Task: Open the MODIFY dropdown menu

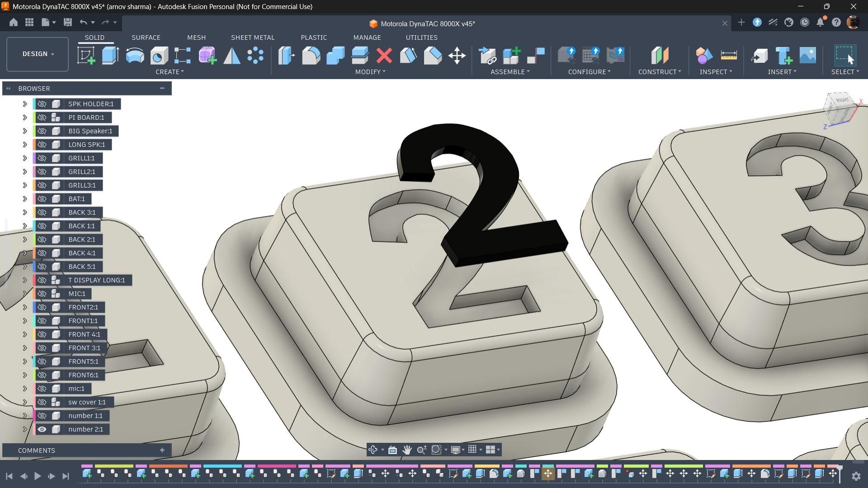Action: click(x=370, y=72)
